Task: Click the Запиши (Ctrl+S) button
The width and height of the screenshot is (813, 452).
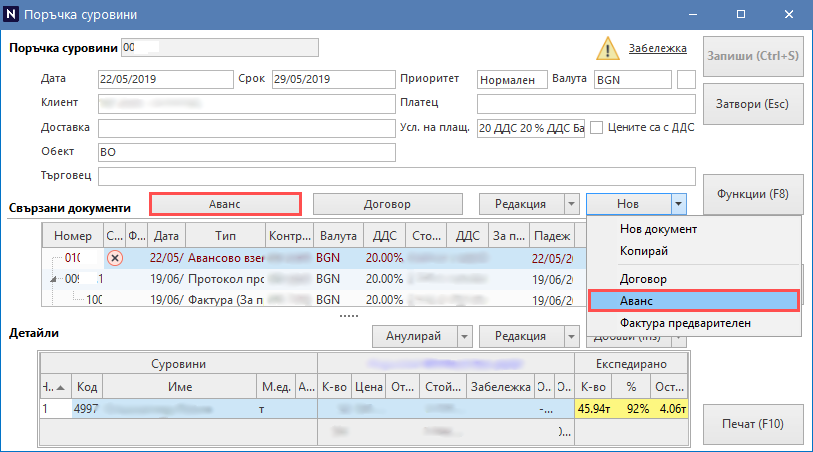Action: [x=753, y=56]
